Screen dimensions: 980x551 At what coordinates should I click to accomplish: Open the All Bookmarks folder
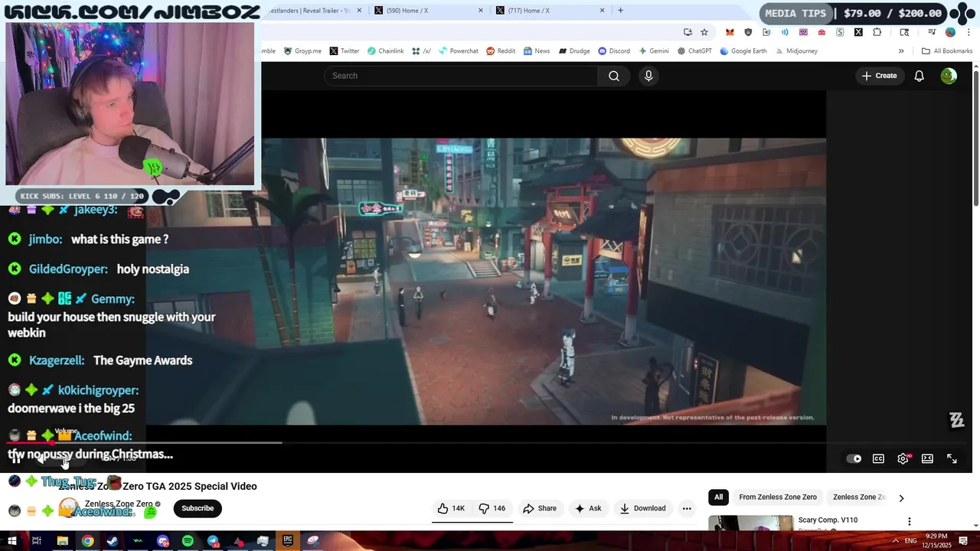(947, 51)
